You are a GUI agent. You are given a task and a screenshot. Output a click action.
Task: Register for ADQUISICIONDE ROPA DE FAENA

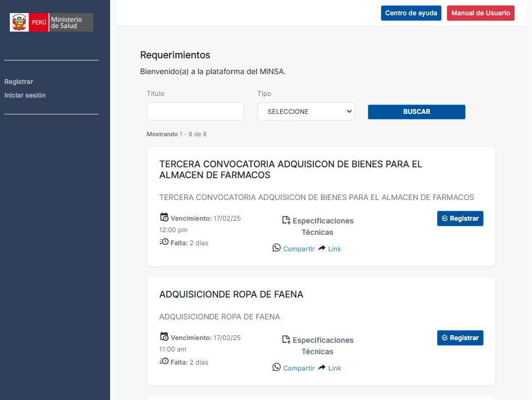pos(460,338)
